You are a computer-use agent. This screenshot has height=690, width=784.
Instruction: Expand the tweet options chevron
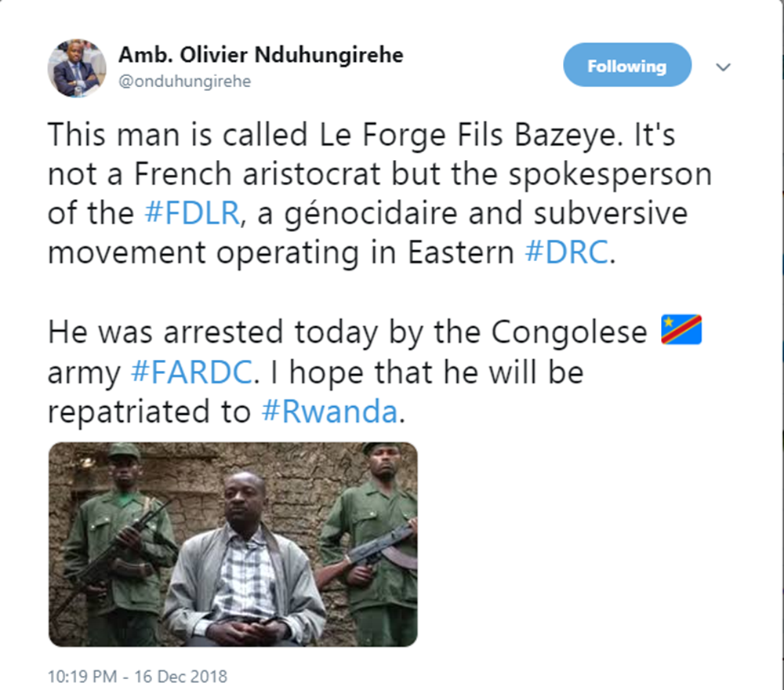(724, 67)
